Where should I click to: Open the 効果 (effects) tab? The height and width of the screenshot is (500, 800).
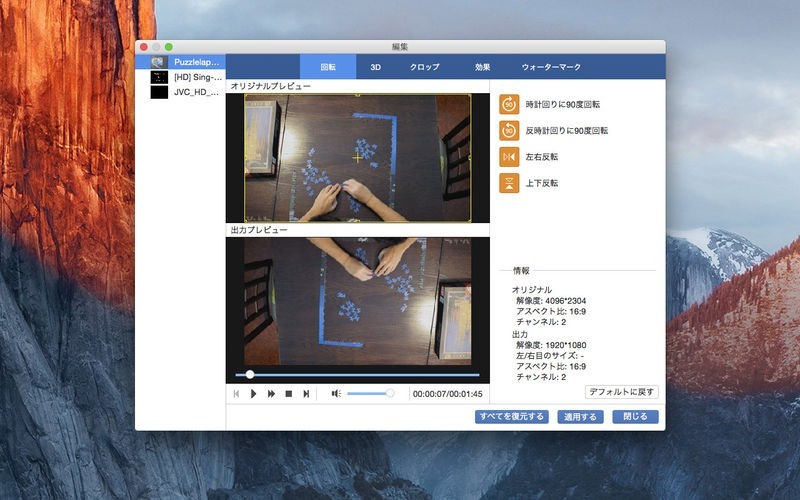tap(483, 67)
